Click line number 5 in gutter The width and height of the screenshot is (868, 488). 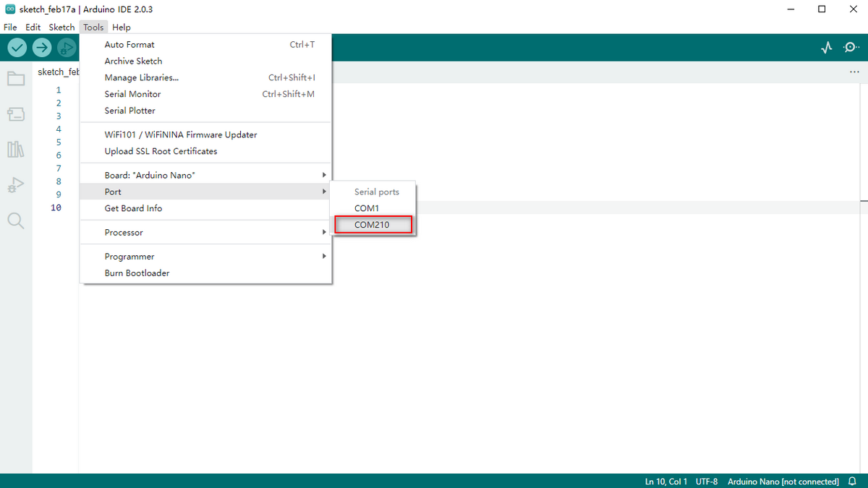click(59, 142)
